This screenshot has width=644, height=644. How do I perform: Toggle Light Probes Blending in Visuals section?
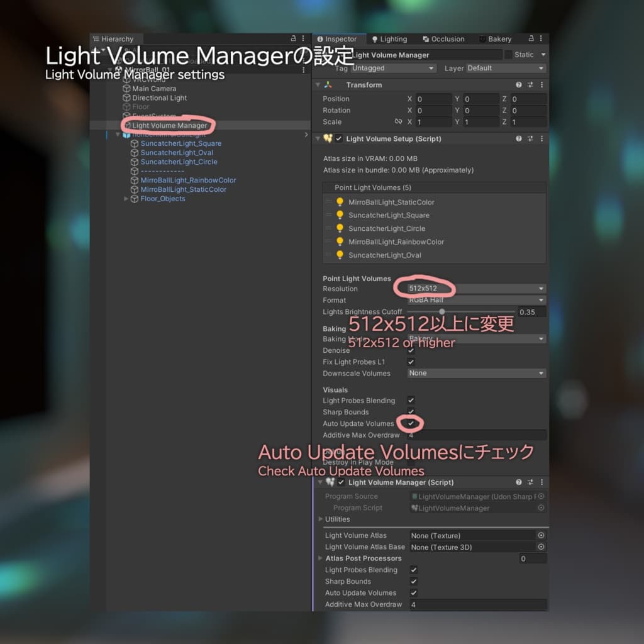411,400
